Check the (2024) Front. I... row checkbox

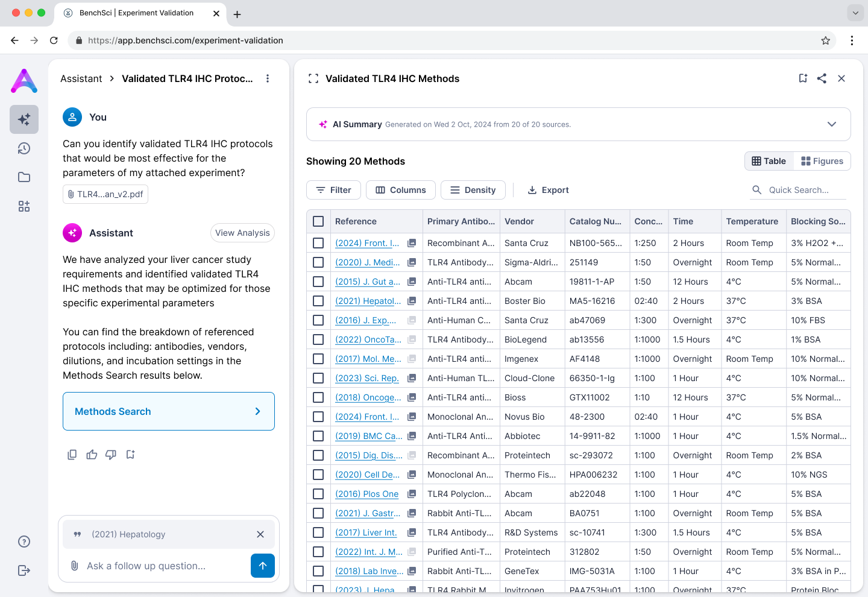point(318,243)
